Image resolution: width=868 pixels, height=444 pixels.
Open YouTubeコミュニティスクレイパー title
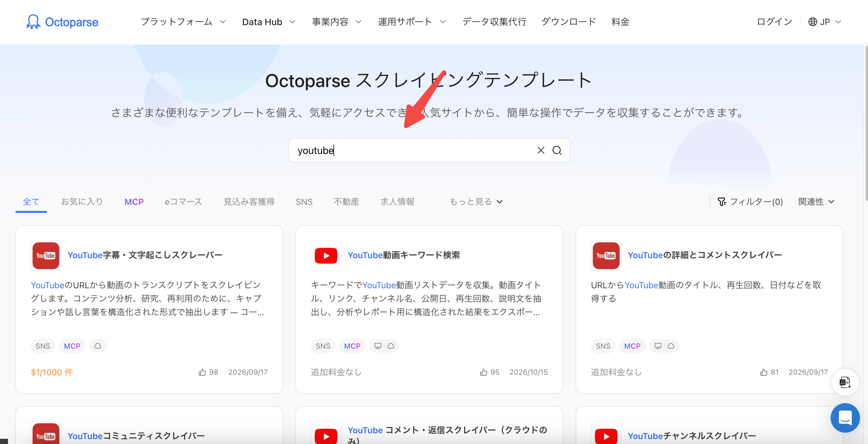(x=136, y=436)
